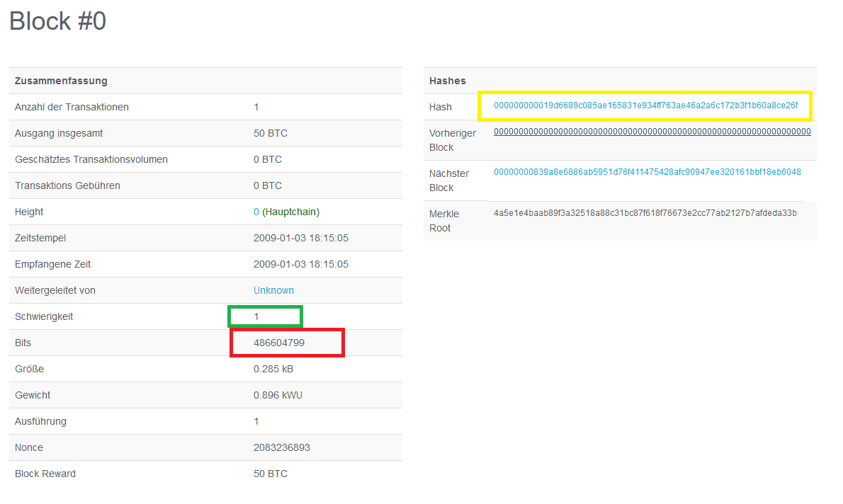
Task: Click the Transaktions Gebühren 0 BTC value
Action: (267, 185)
